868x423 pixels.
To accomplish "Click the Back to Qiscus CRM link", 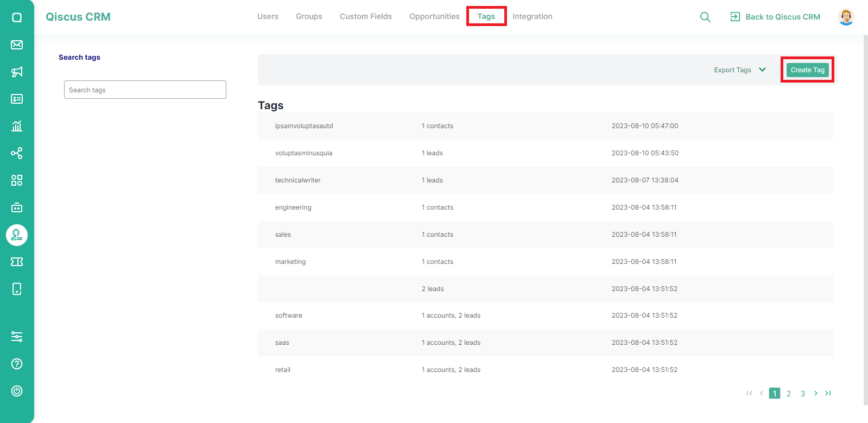I will [x=783, y=17].
